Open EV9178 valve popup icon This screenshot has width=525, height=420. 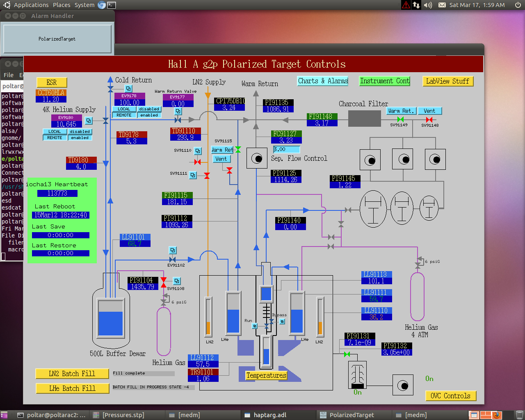tap(128, 89)
